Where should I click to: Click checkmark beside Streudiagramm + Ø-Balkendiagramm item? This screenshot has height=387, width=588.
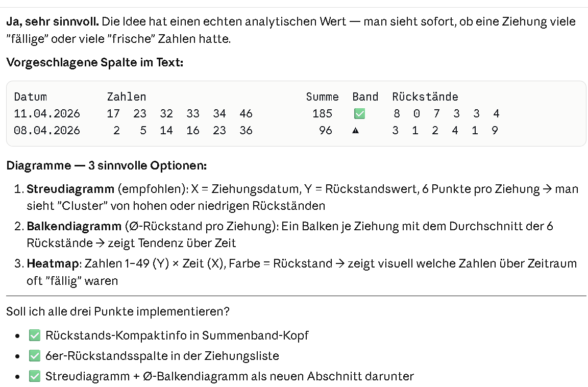tap(35, 376)
